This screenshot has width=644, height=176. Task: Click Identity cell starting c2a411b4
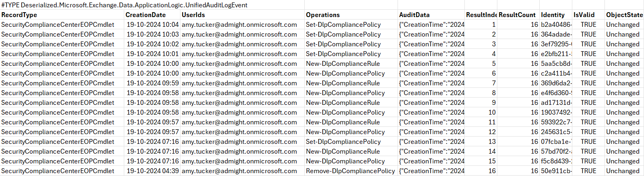pos(556,74)
